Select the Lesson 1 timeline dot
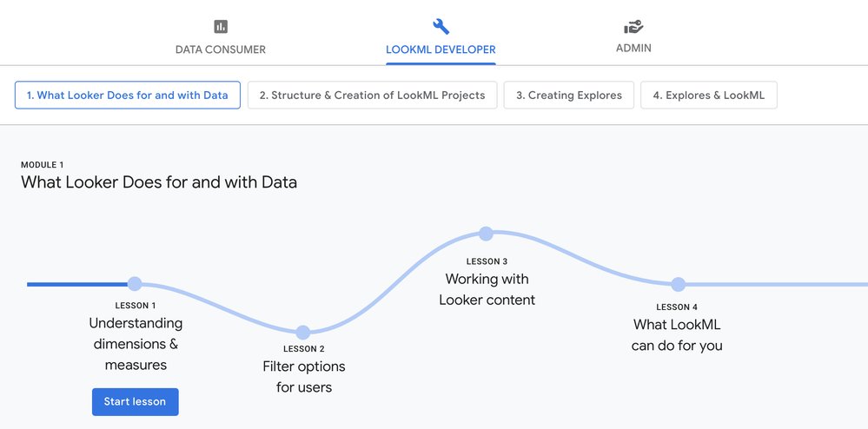Image resolution: width=868 pixels, height=429 pixels. pos(135,284)
